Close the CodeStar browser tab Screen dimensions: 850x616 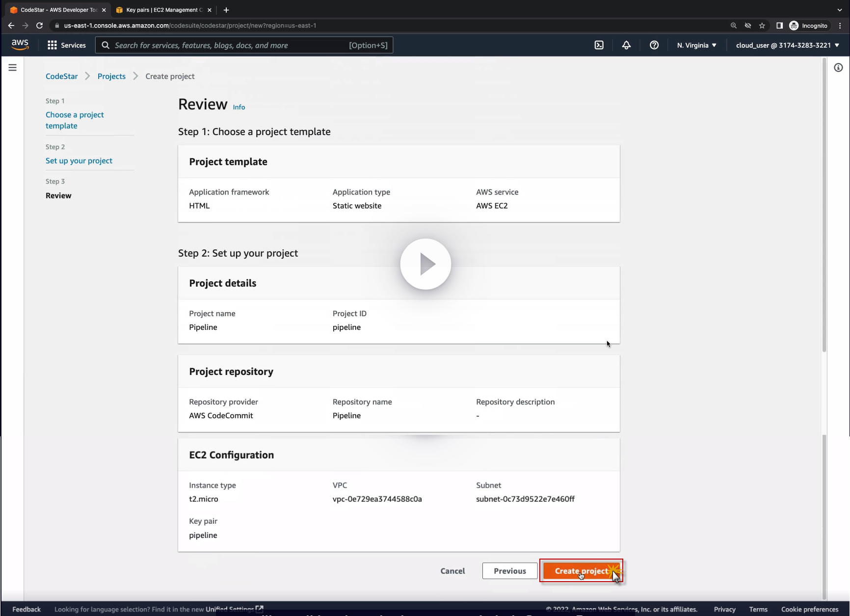[104, 10]
